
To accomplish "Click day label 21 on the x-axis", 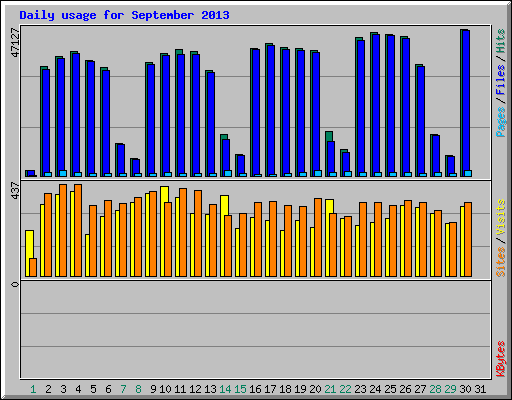I will pyautogui.click(x=330, y=389).
